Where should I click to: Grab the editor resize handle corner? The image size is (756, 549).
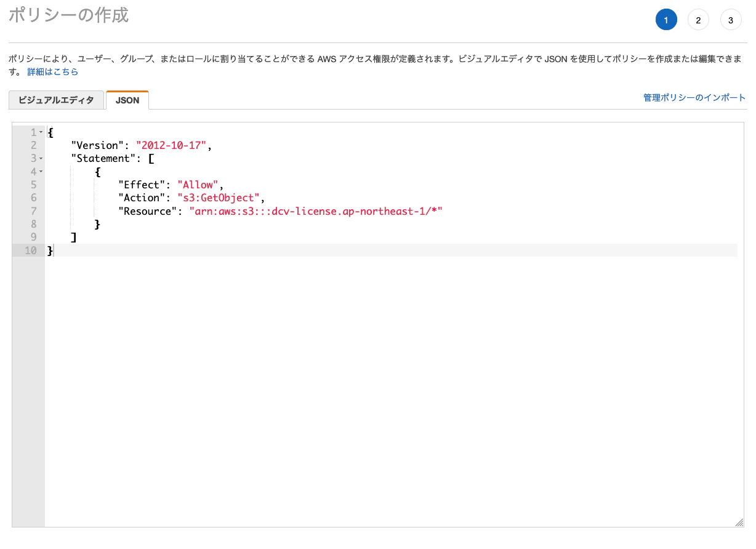(x=739, y=522)
